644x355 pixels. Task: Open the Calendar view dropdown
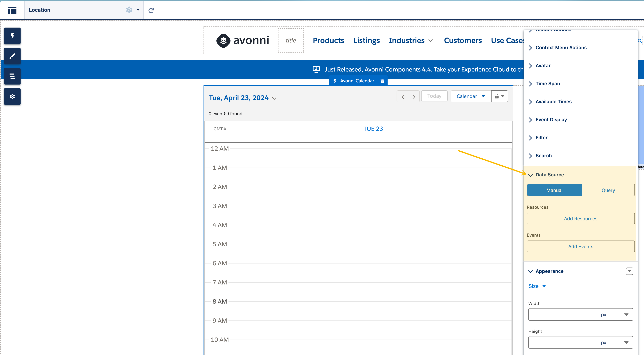(x=470, y=96)
